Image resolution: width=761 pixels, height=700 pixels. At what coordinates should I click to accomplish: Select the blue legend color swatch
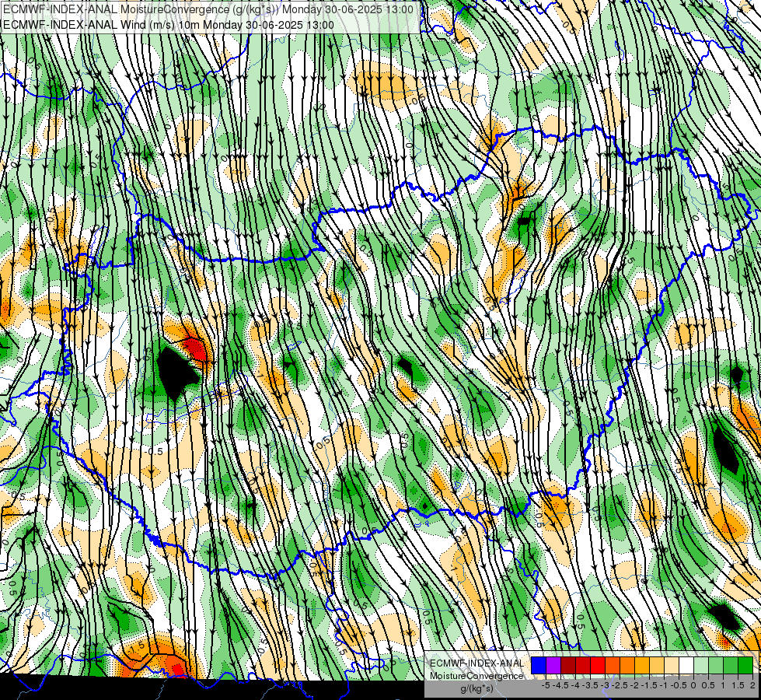(539, 666)
